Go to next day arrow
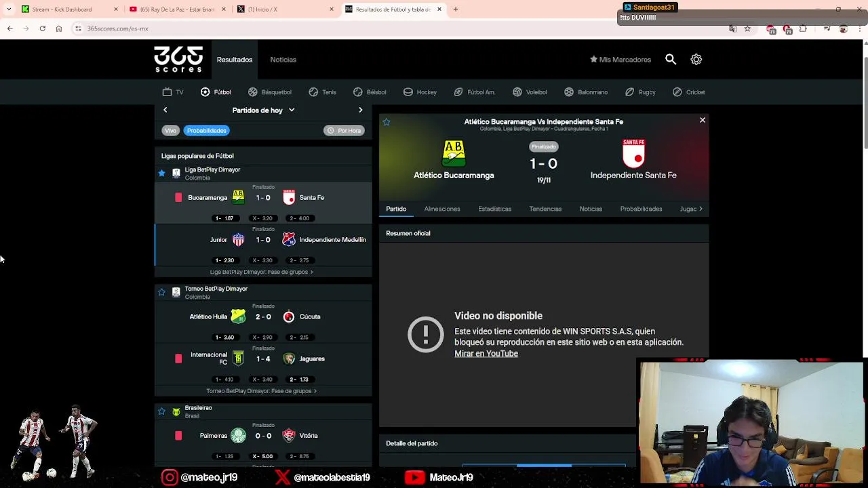This screenshot has width=868, height=488. pos(360,110)
